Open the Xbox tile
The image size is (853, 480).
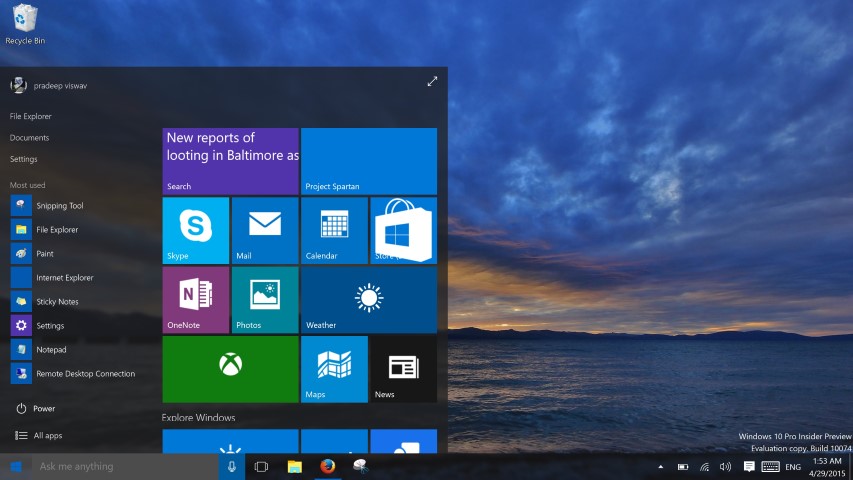pyautogui.click(x=230, y=368)
